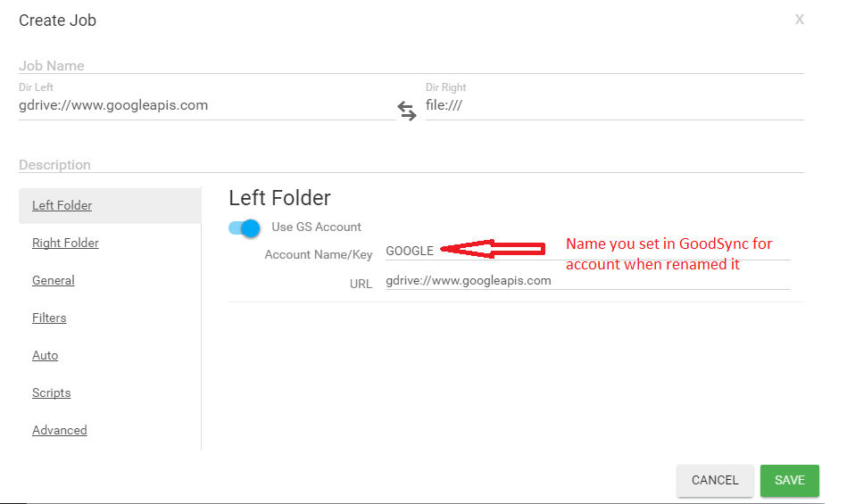This screenshot has height=504, width=847.
Task: Disable the Use GS Account toggle switch
Action: point(244,227)
